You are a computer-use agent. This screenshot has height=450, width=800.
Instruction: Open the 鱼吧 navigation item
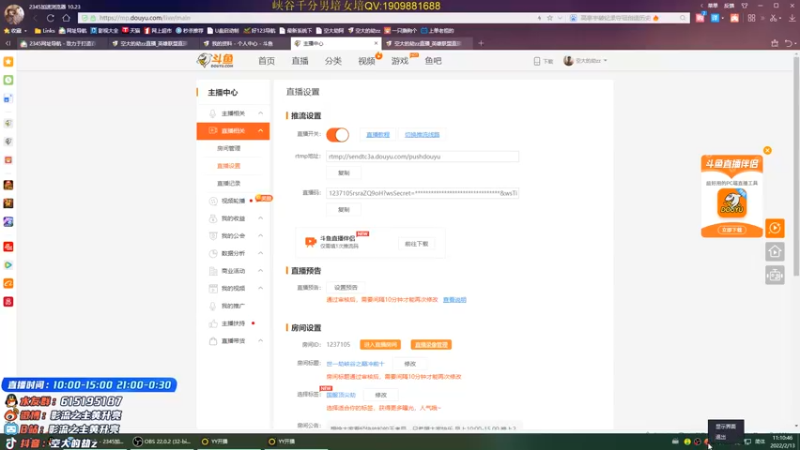(x=433, y=61)
